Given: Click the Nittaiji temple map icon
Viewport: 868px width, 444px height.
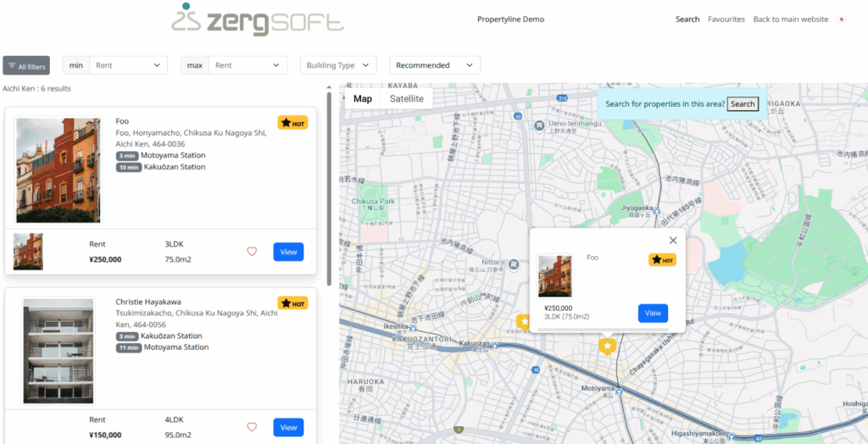Looking at the screenshot, I should [513, 263].
